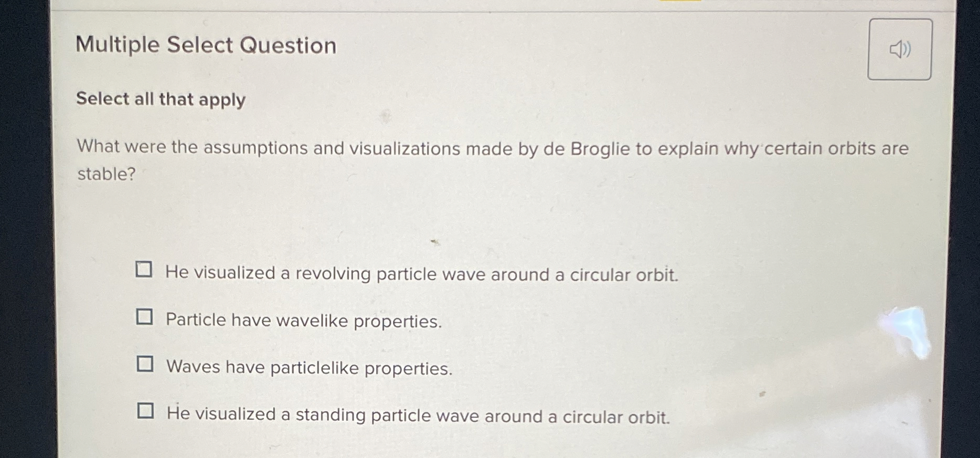Check the 'Waves have particlelike properties' checkbox
The height and width of the screenshot is (458, 980).
click(145, 363)
